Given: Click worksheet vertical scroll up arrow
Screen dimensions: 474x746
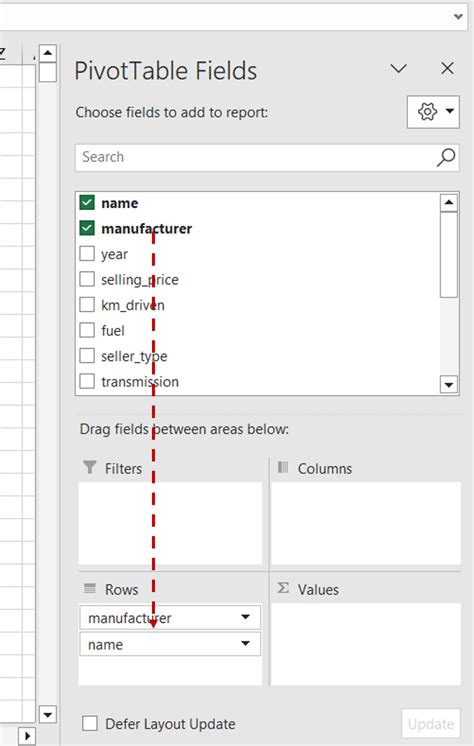Looking at the screenshot, I should 48,53.
